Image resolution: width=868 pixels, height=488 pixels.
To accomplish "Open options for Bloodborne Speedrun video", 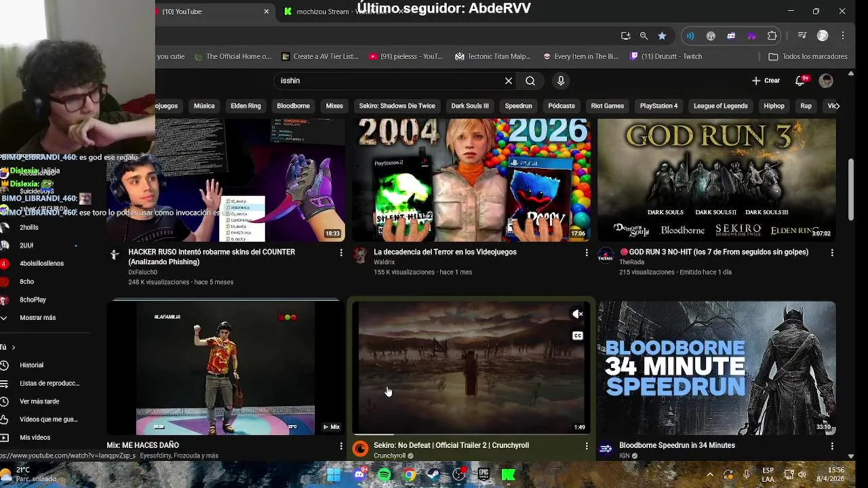I will click(x=832, y=446).
